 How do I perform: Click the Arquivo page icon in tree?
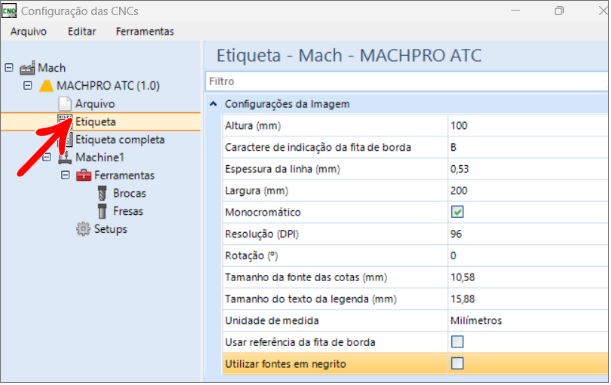pyautogui.click(x=65, y=104)
